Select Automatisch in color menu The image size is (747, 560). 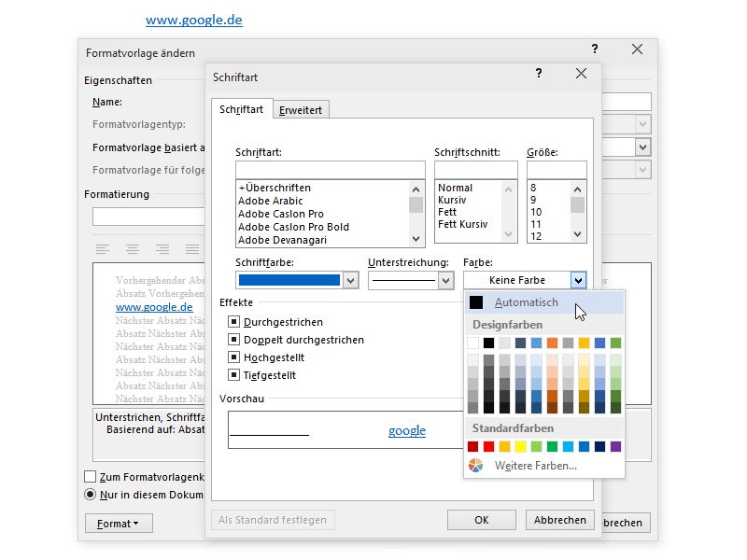coord(543,302)
